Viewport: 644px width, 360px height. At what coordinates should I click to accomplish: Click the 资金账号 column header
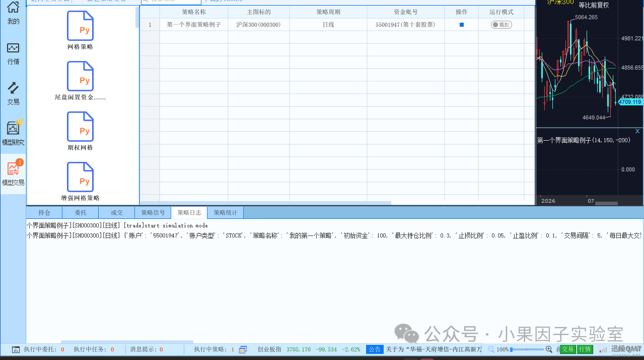[406, 12]
